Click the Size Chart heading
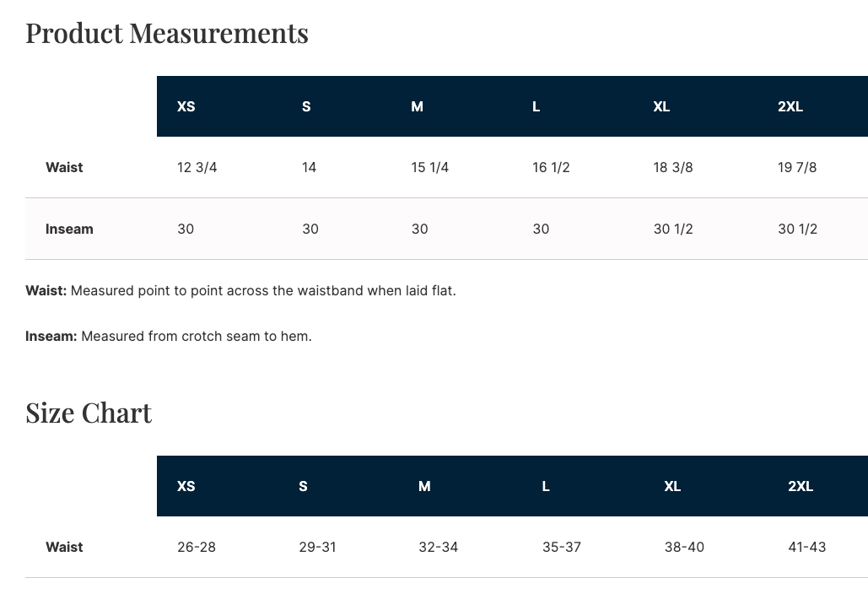 click(89, 413)
